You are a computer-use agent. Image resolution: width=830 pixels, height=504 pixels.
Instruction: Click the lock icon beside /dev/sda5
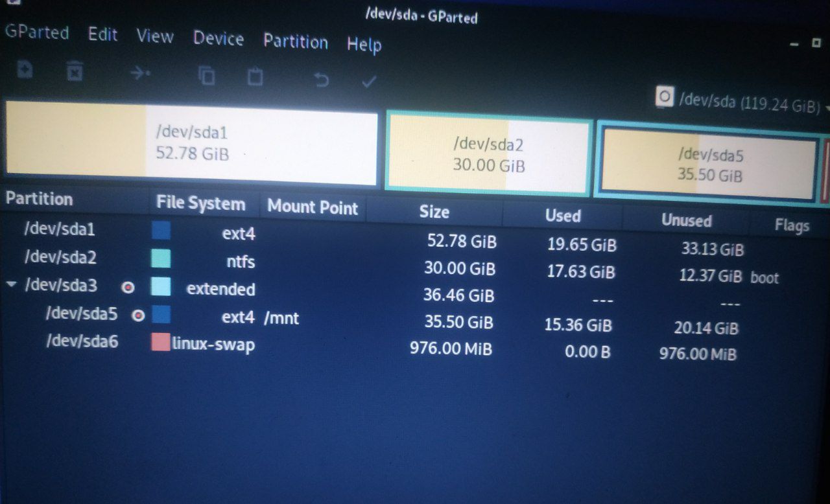[138, 315]
